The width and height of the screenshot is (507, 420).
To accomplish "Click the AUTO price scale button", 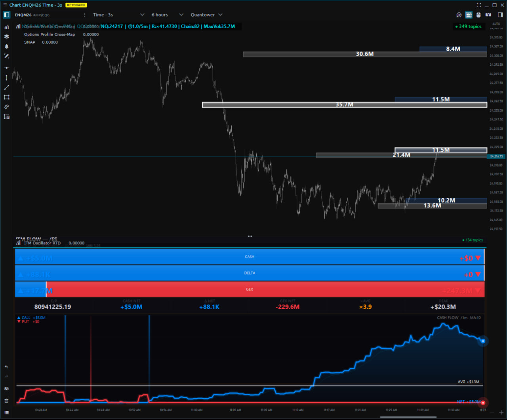I will coord(496,24).
